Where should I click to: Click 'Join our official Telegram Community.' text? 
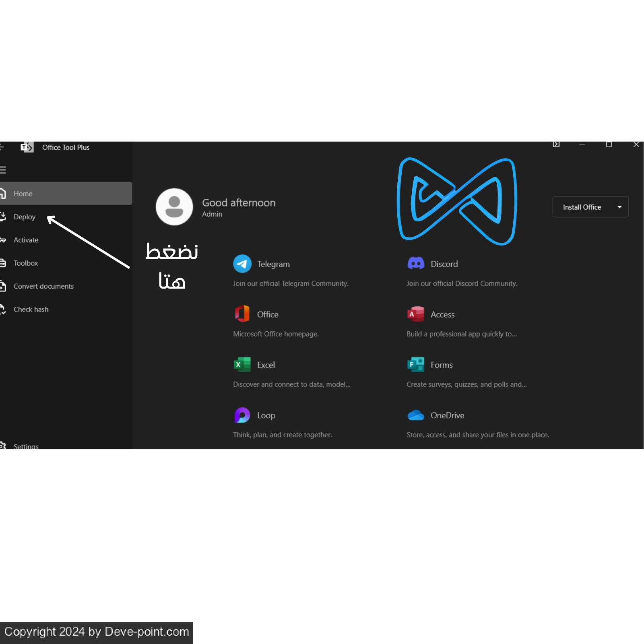coord(291,284)
